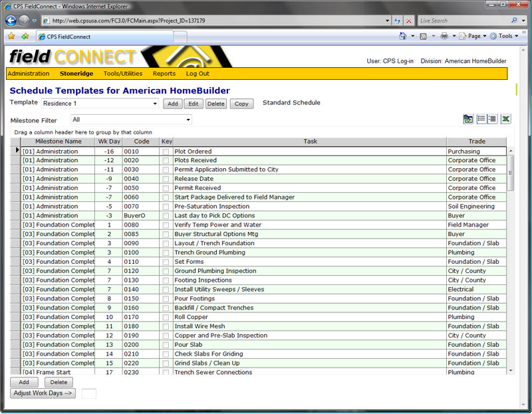Check the Key box for Plot Ordered
This screenshot has height=414, width=532.
pos(166,152)
